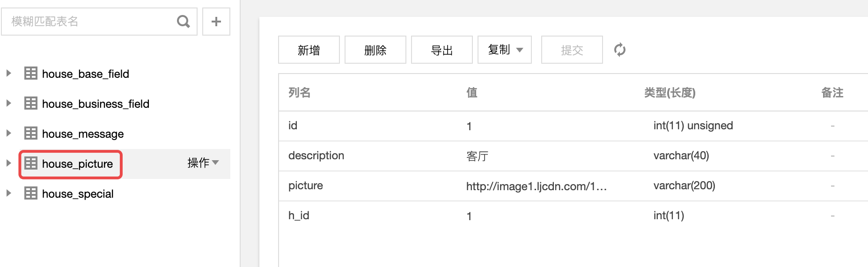Image resolution: width=868 pixels, height=267 pixels.
Task: Expand the house_special tree node
Action: coord(8,193)
